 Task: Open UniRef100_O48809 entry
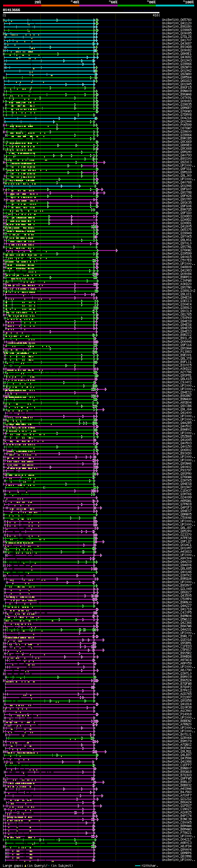pos(177,267)
